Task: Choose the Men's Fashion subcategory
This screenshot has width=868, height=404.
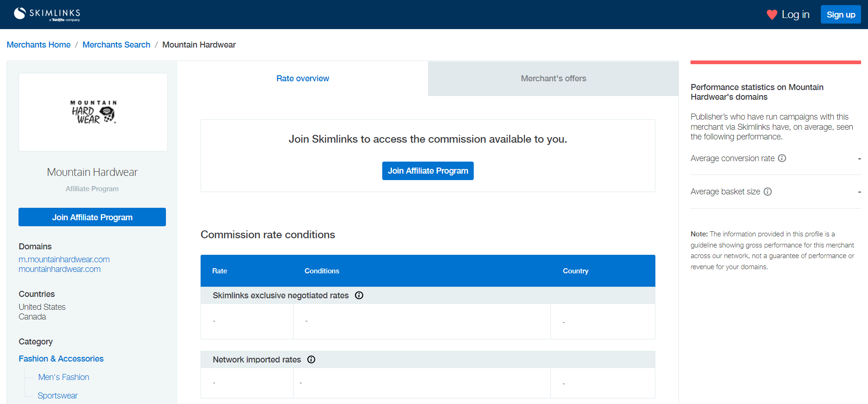Action: coord(63,377)
